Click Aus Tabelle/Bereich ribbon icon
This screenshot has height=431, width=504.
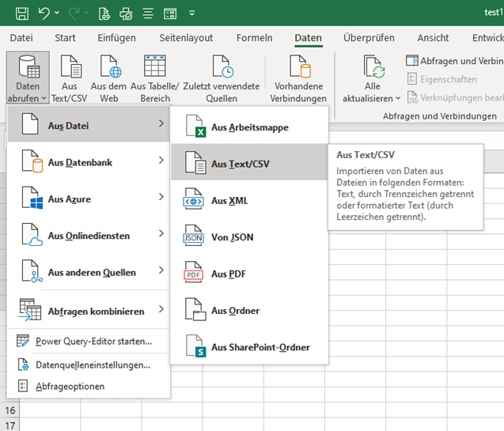155,78
